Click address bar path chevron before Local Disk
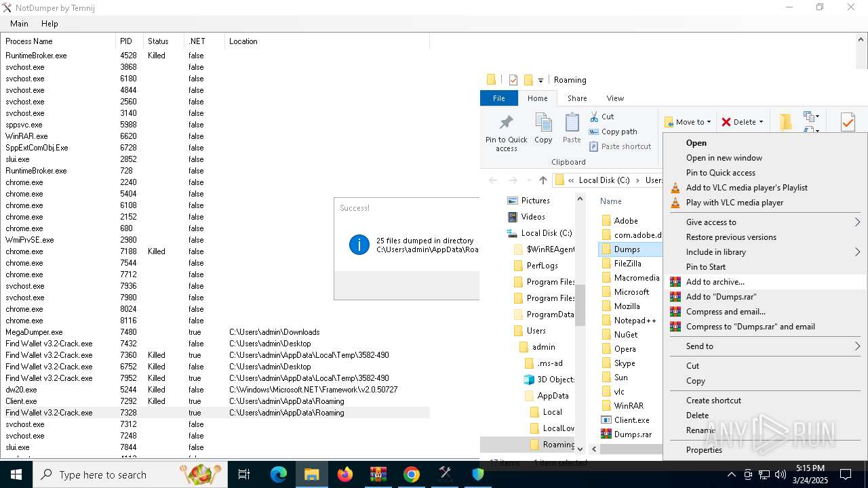The height and width of the screenshot is (488, 868). click(572, 180)
